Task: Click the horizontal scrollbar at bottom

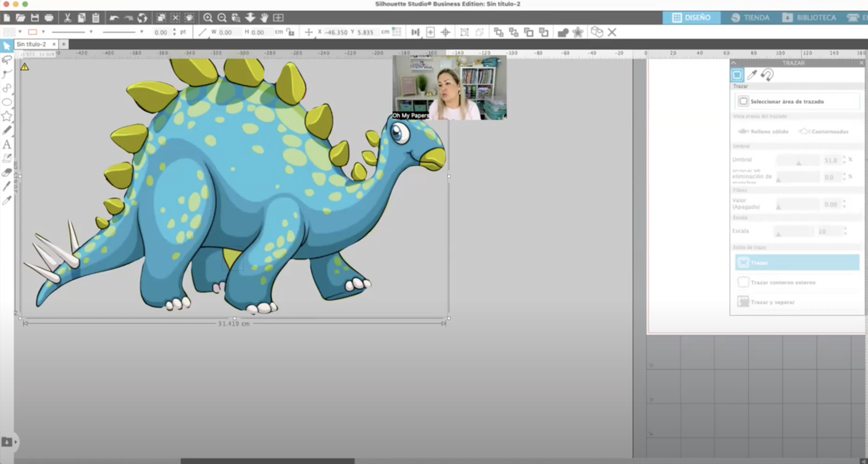Action: 268,461
